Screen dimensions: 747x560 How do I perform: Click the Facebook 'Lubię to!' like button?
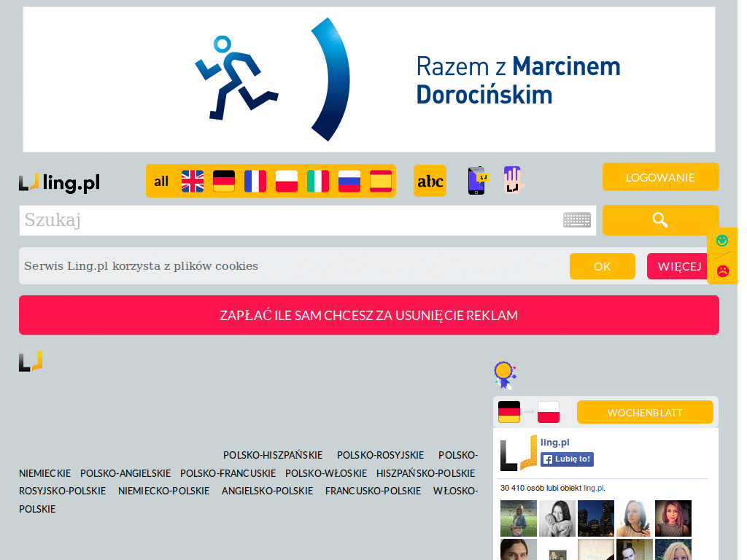(567, 459)
